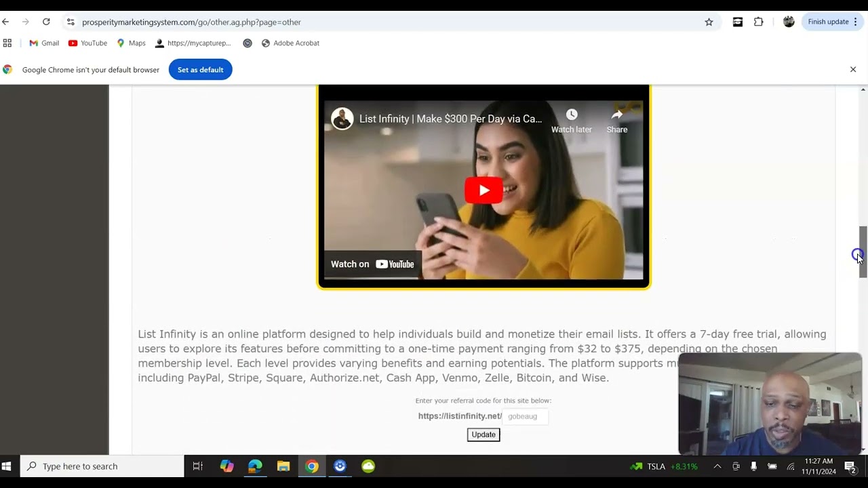Click the Finish update button

click(833, 22)
